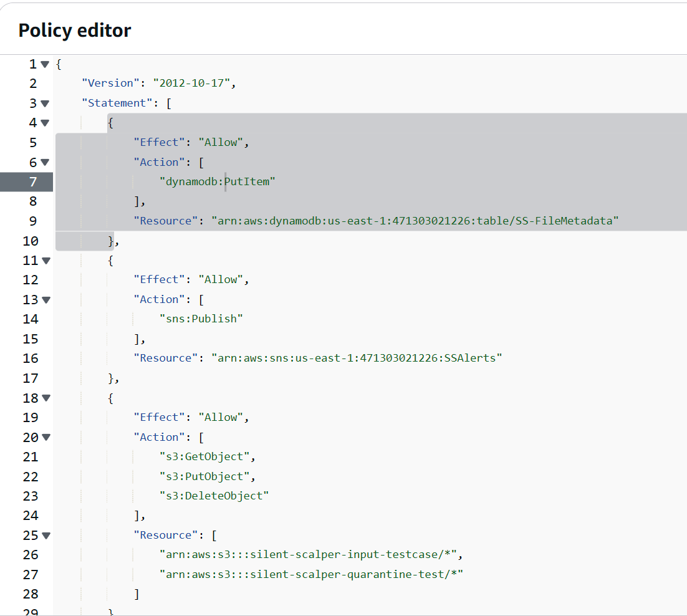
Task: Collapse the fold arrow on line 4
Action: pos(45,123)
